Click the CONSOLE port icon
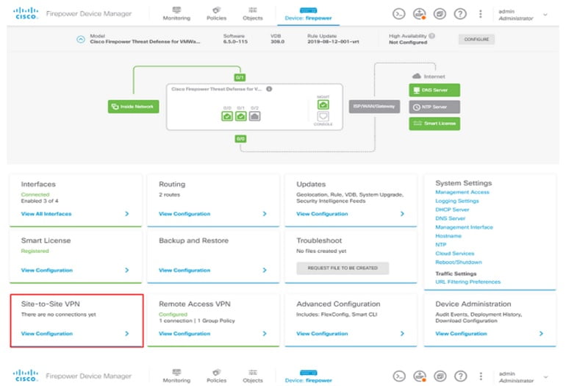Image resolution: width=588 pixels, height=386 pixels. (x=323, y=116)
